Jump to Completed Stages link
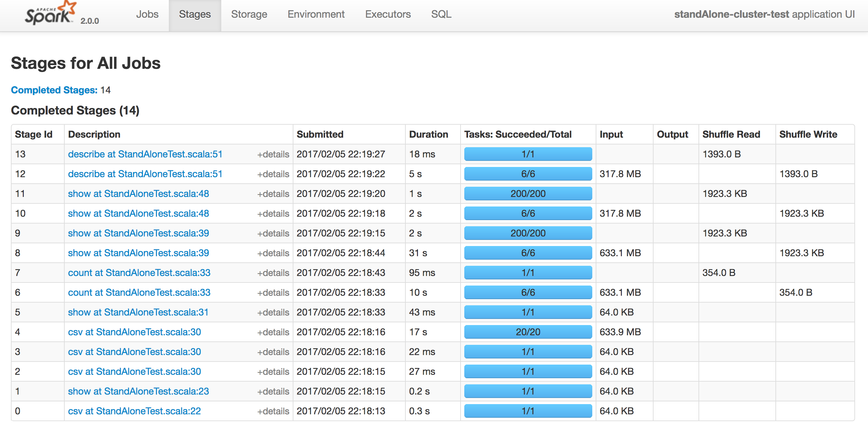The width and height of the screenshot is (868, 430). [x=54, y=90]
